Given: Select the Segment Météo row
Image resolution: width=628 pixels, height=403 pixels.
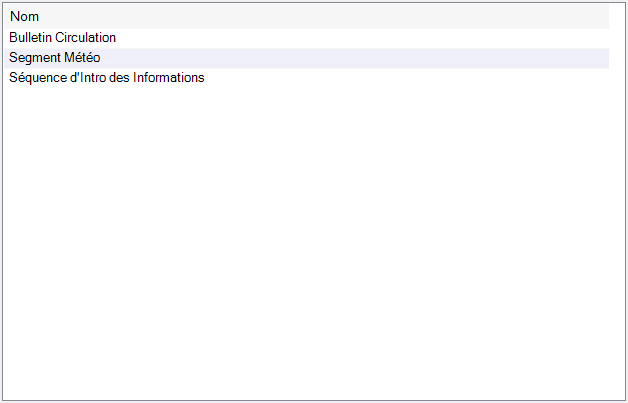Looking at the screenshot, I should 307,58.
